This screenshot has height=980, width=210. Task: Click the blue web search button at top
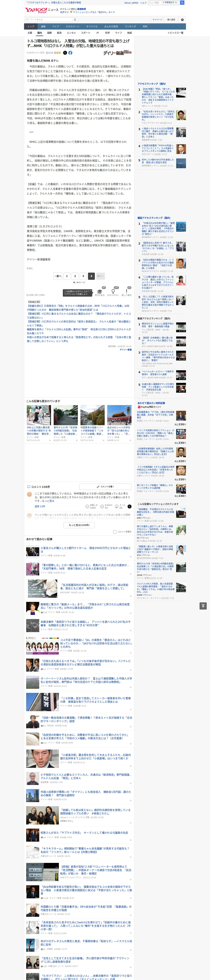182,3
